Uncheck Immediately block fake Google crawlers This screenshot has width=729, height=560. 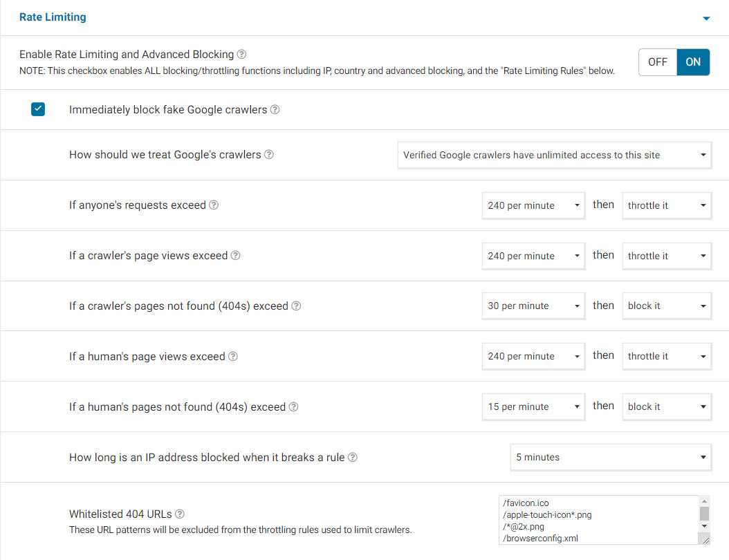[38, 109]
